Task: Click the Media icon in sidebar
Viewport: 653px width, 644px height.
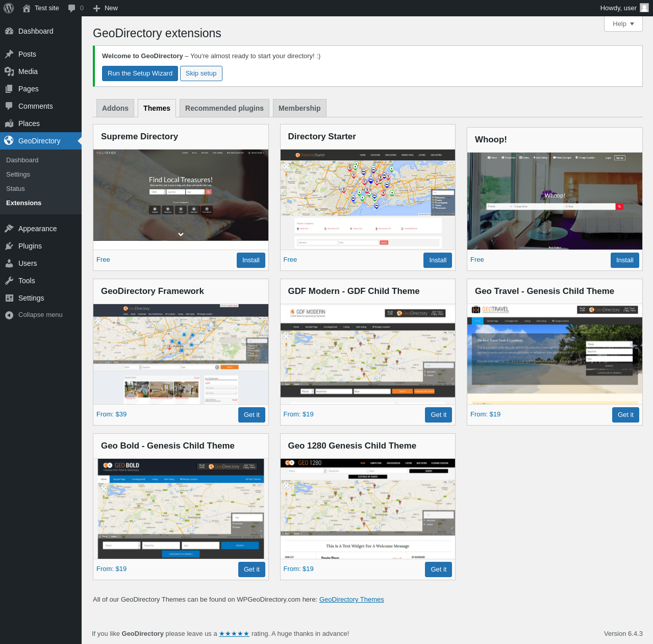Action: [9, 71]
